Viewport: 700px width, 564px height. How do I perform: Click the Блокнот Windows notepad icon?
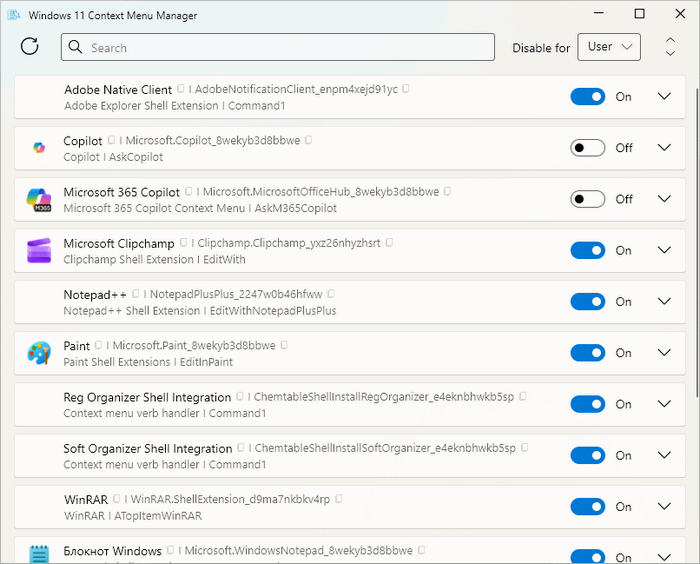tap(39, 554)
